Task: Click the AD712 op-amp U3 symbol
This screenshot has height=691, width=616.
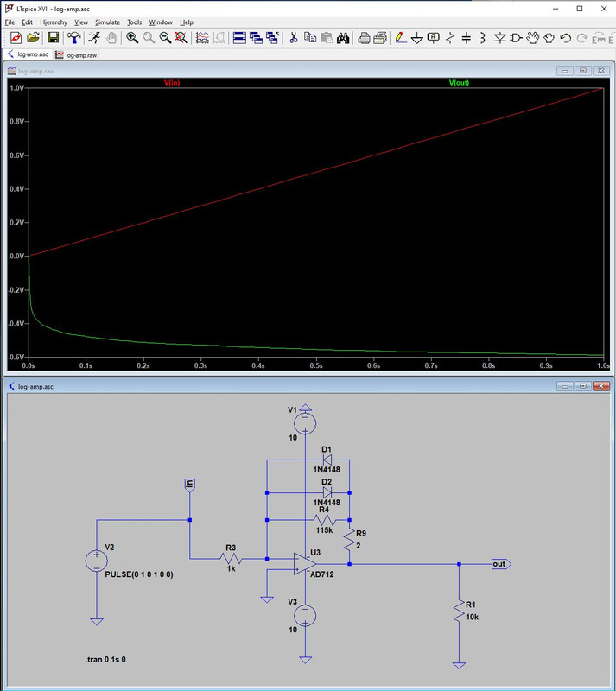Action: pos(305,564)
